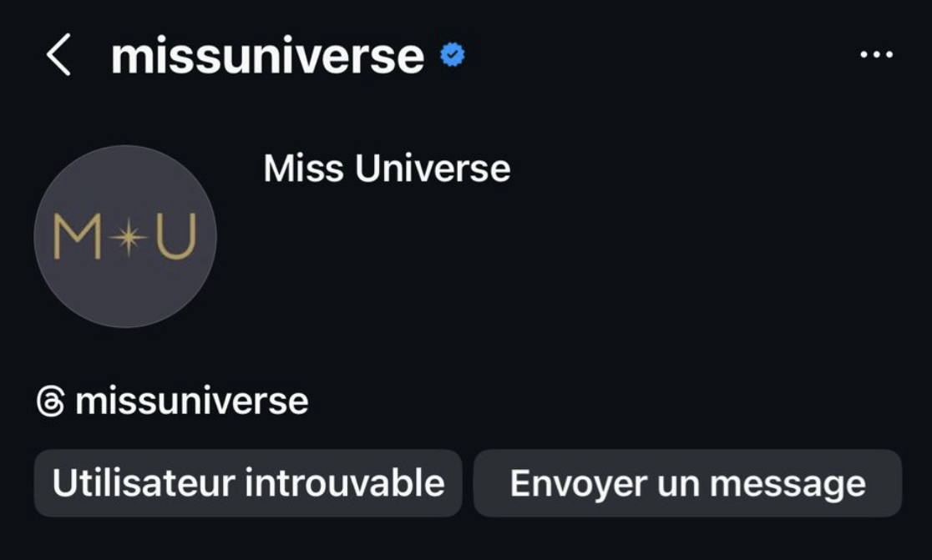Click the circular avatar of Miss Universe
The width and height of the screenshot is (932, 560).
(125, 236)
